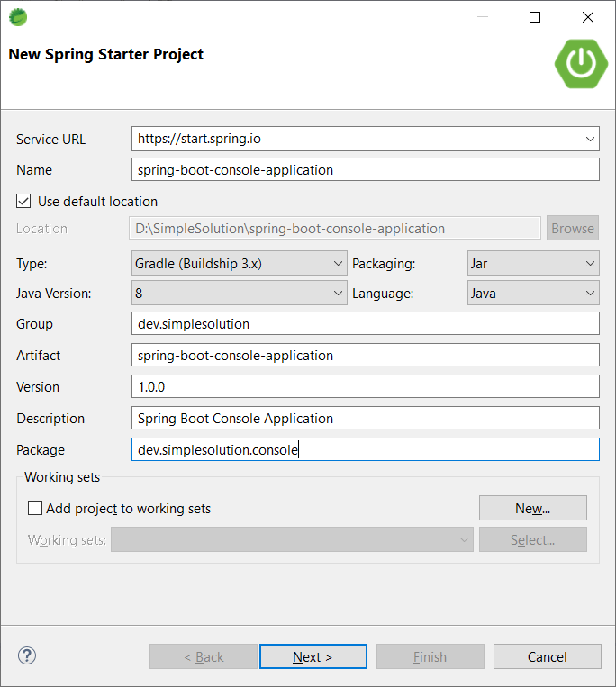This screenshot has height=687, width=616.
Task: Click the Description label
Action: (x=50, y=419)
